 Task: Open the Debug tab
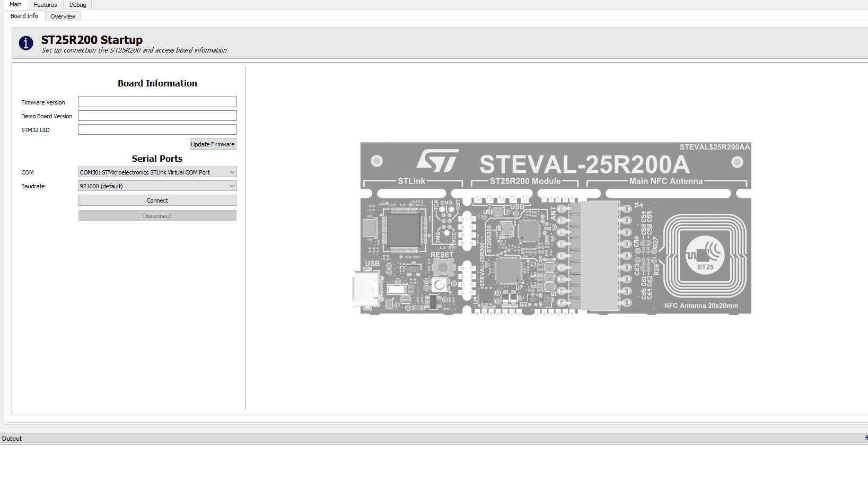(x=77, y=5)
